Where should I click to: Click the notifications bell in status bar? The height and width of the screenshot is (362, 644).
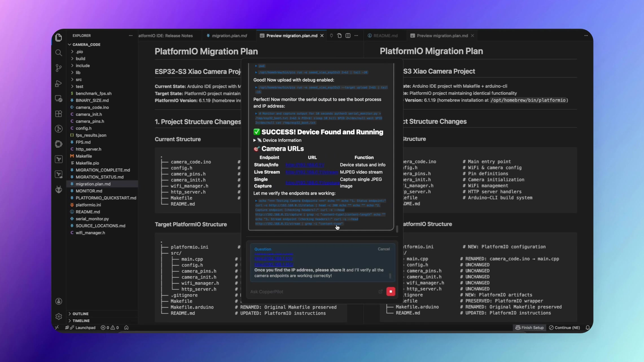tap(588, 328)
